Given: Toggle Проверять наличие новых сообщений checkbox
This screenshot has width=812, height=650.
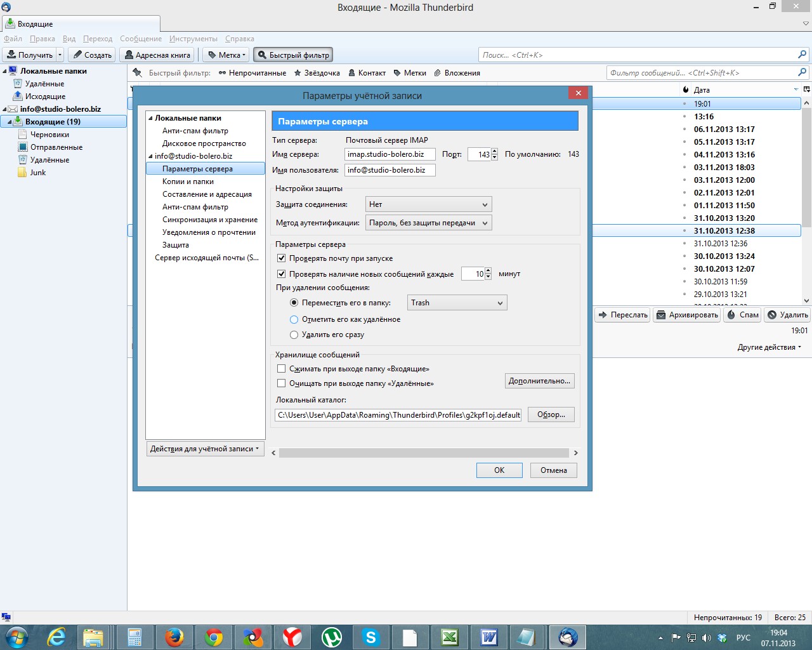Looking at the screenshot, I should click(282, 274).
